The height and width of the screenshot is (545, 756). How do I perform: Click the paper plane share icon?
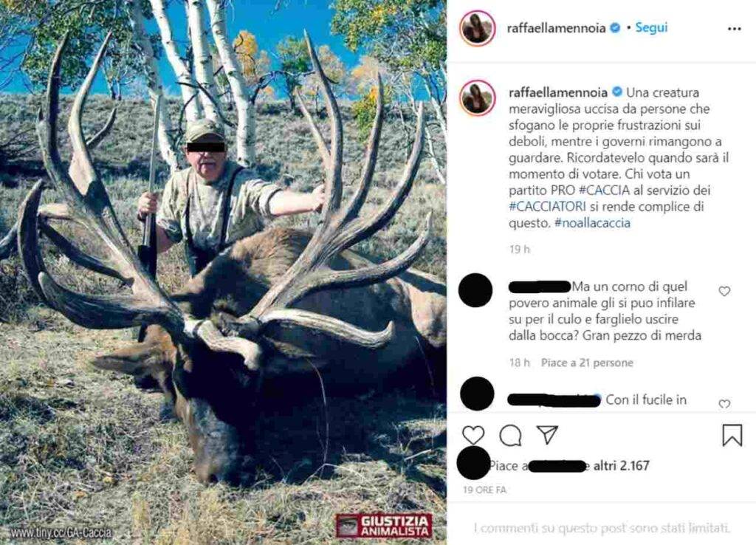pyautogui.click(x=547, y=435)
